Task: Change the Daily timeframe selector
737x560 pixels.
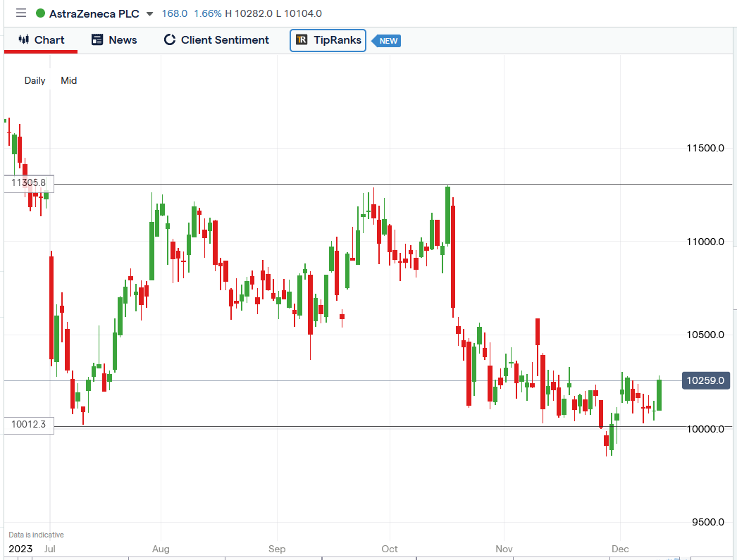Action: click(35, 80)
